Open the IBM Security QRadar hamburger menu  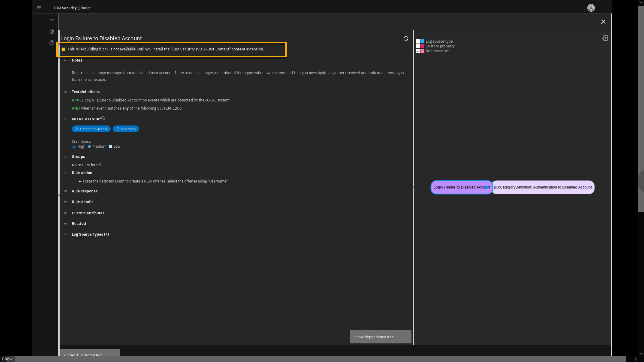coord(39,8)
